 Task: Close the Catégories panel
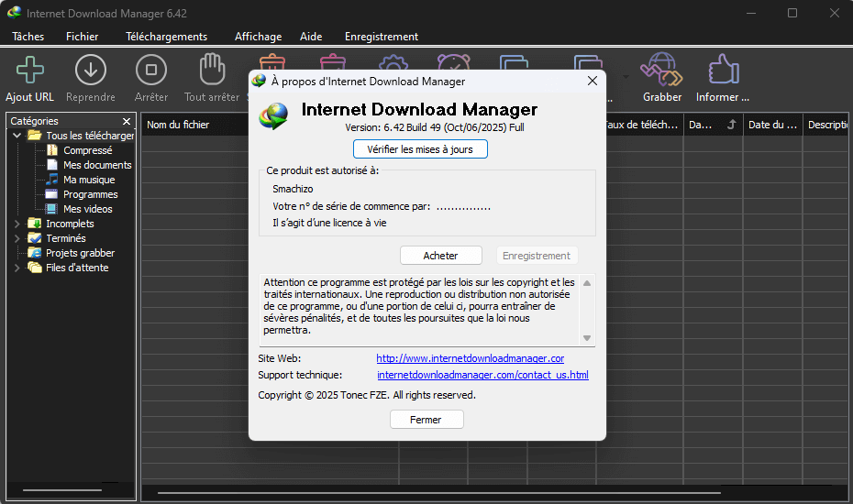tap(127, 121)
